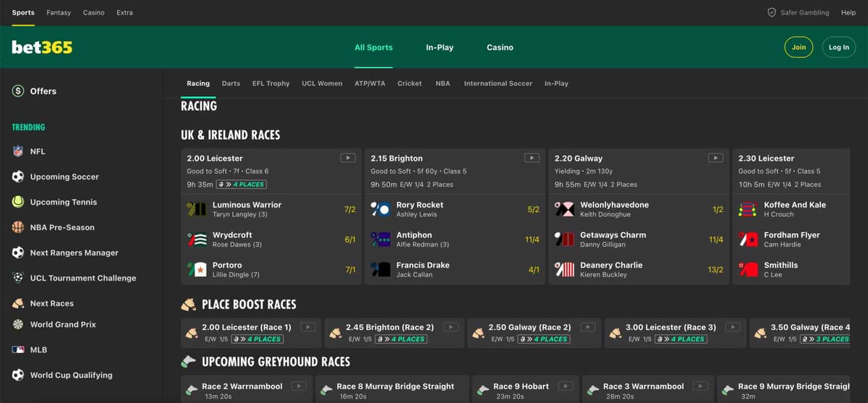Image resolution: width=868 pixels, height=403 pixels.
Task: Click the Upcoming Tennis ball icon
Action: pos(18,202)
